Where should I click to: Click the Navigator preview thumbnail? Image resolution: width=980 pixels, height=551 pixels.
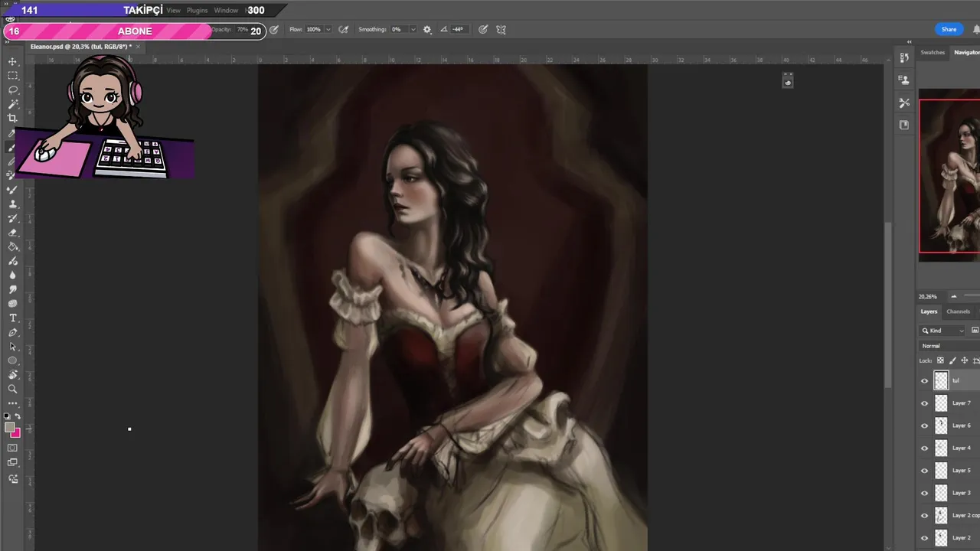(x=949, y=176)
